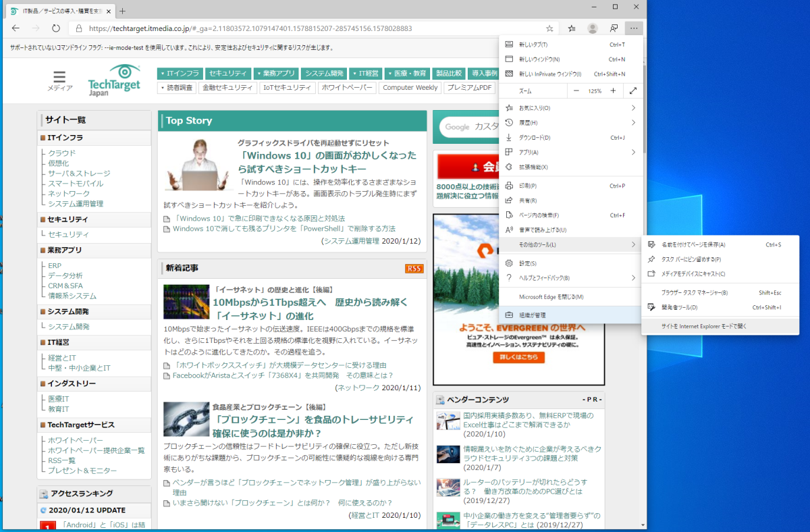Open the セキュリティ navigation tab

pos(227,73)
